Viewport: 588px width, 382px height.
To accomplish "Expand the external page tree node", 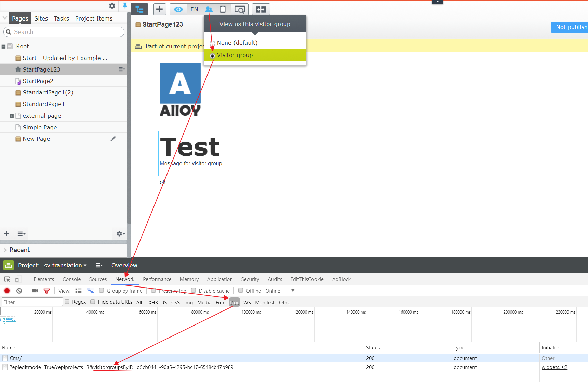I will click(12, 116).
